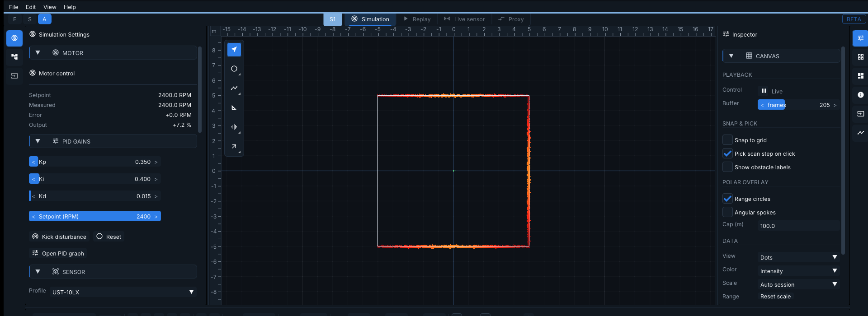Enable Angular spokes overlay
This screenshot has width=868, height=316.
[x=727, y=212]
